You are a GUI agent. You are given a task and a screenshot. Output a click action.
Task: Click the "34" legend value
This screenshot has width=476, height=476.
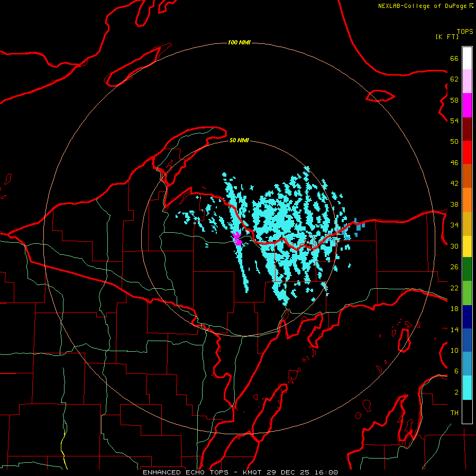coord(454,225)
